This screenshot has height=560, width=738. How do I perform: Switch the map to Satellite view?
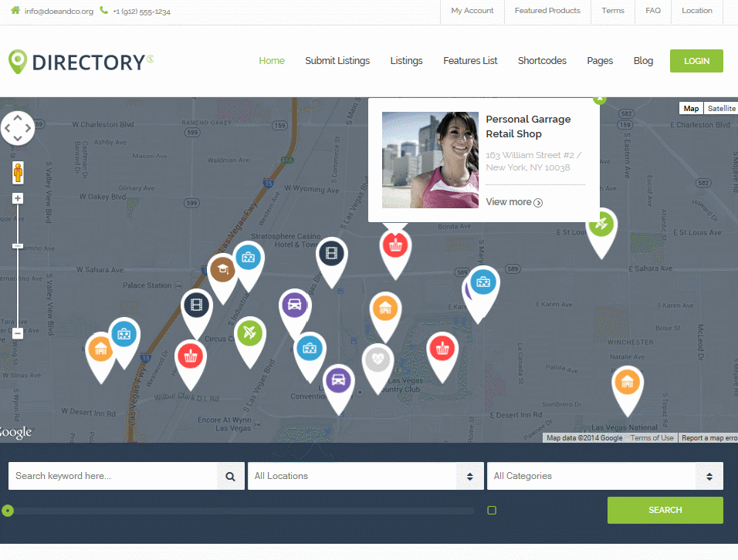click(x=721, y=108)
